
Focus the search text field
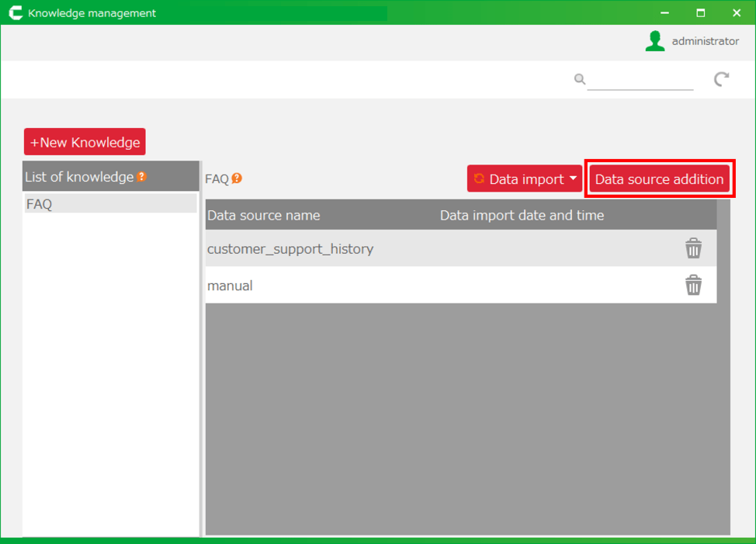pyautogui.click(x=640, y=80)
